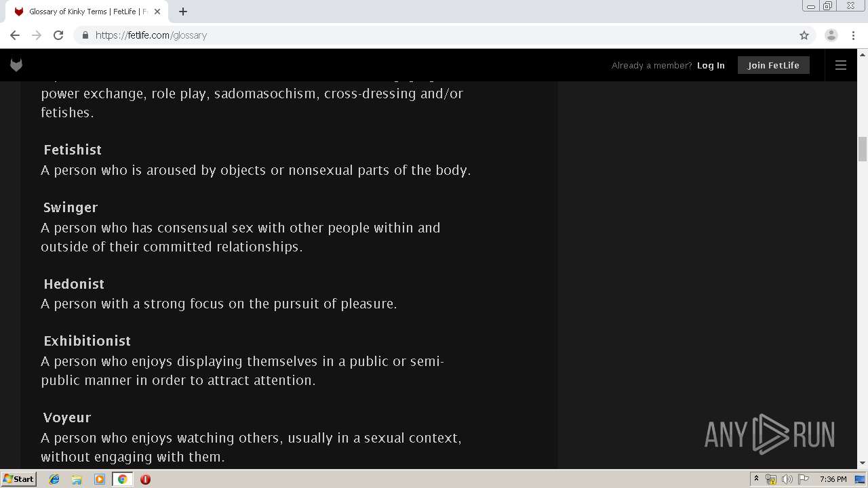Click the 'power exchange, role play' text line
Image resolution: width=868 pixels, height=488 pixels.
pos(252,94)
